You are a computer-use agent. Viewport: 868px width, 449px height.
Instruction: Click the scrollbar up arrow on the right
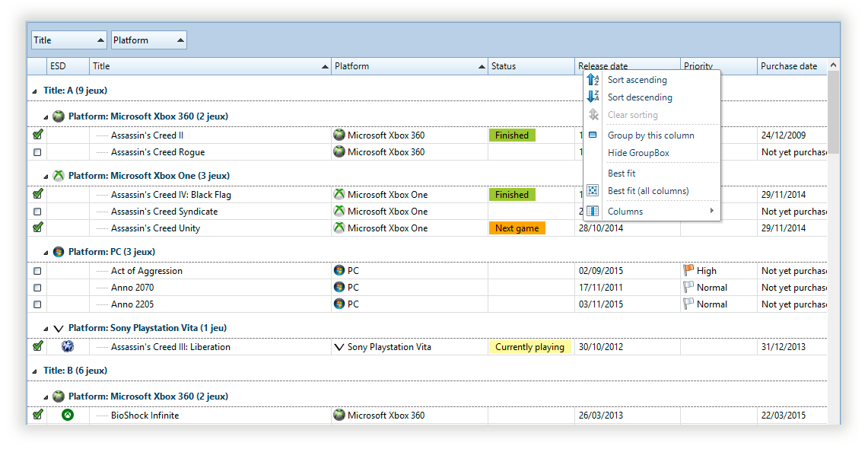[x=834, y=65]
